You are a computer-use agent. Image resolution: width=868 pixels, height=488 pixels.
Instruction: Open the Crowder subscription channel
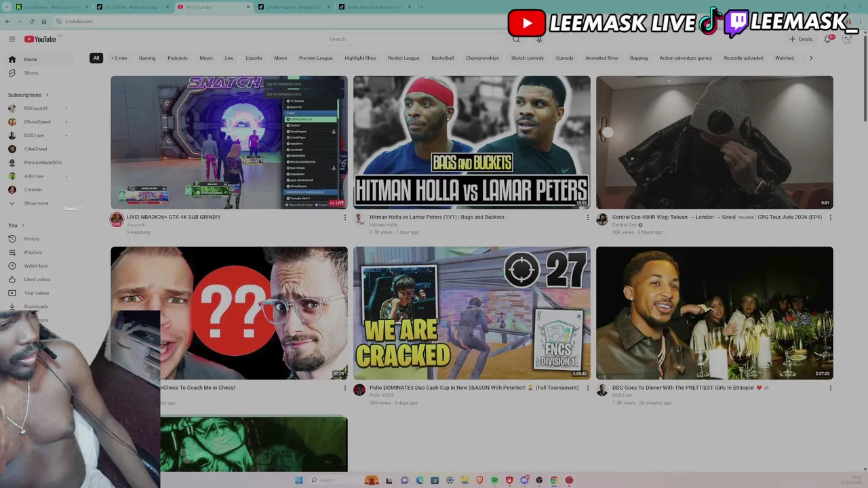coord(33,190)
